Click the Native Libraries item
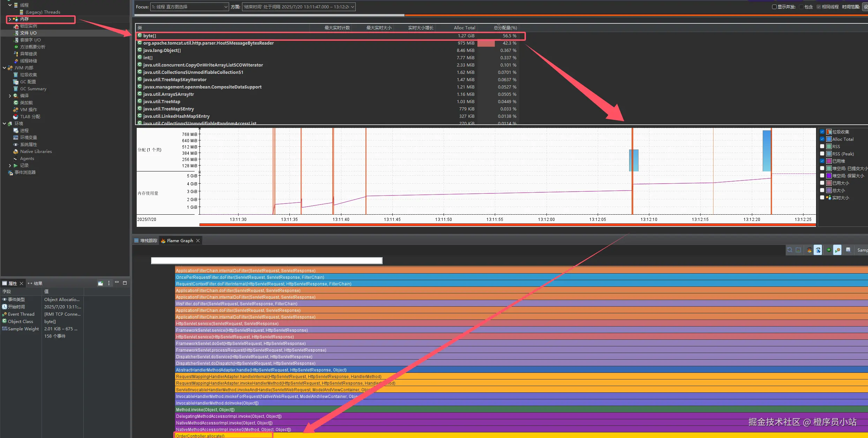868x438 pixels. tap(36, 152)
